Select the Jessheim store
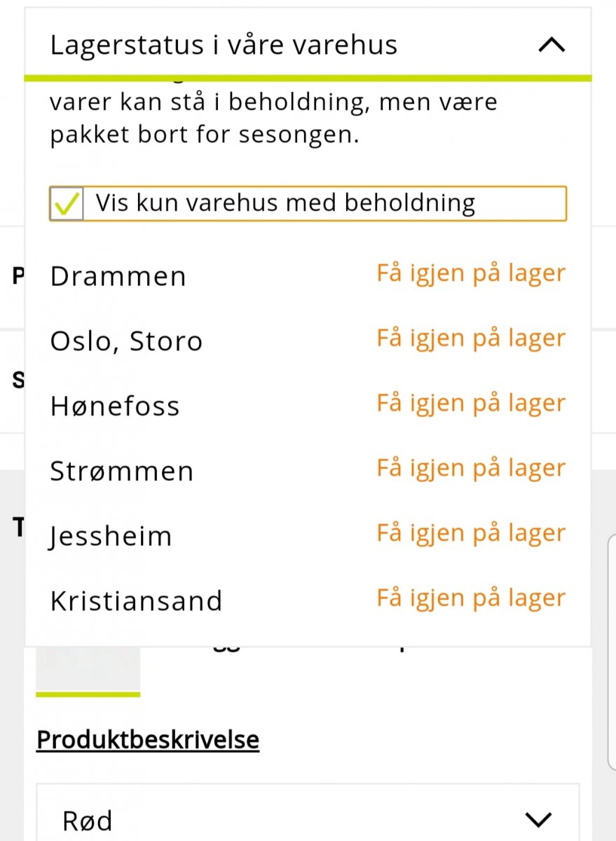 [x=111, y=537]
